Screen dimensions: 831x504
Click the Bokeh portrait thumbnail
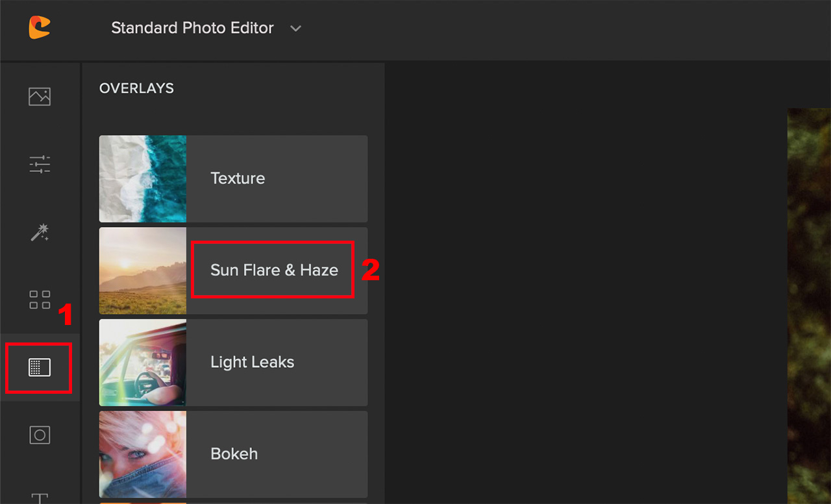[142, 454]
